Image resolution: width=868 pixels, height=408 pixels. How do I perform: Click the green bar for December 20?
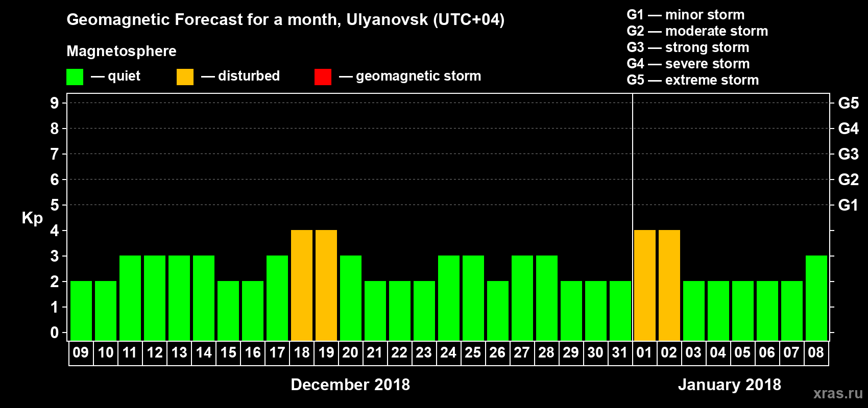click(x=351, y=298)
